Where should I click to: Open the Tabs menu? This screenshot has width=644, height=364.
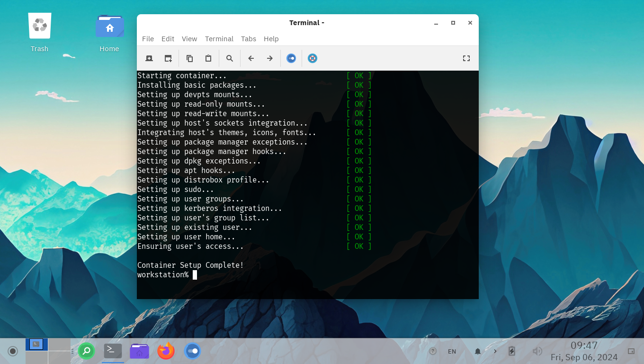248,39
